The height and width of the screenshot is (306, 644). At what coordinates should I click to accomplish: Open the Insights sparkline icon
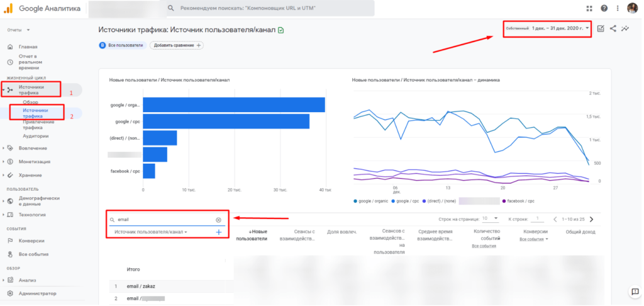pyautogui.click(x=625, y=29)
